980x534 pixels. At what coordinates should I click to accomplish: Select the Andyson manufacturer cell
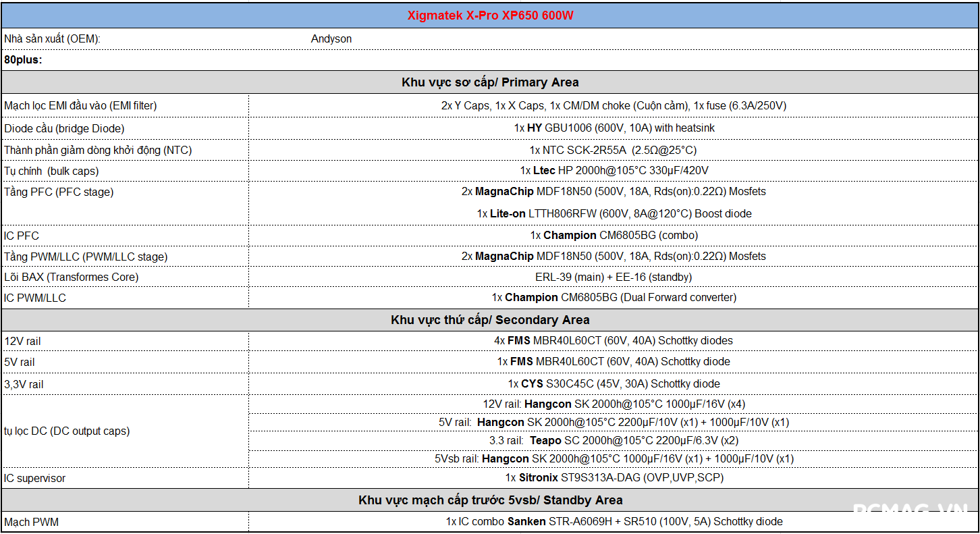click(331, 39)
